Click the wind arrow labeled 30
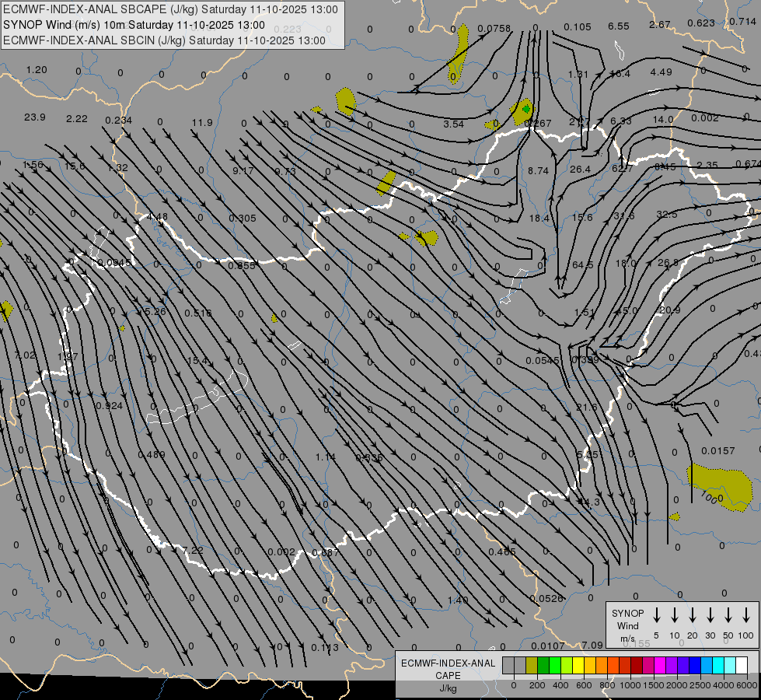The height and width of the screenshot is (700, 761). click(x=710, y=615)
